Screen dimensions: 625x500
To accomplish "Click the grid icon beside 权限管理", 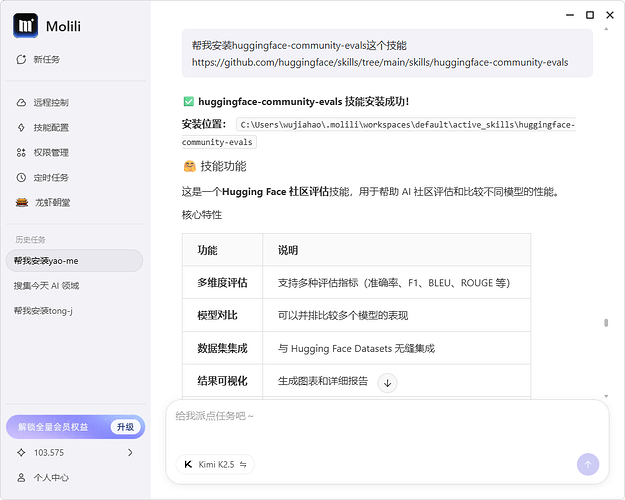I will (21, 153).
